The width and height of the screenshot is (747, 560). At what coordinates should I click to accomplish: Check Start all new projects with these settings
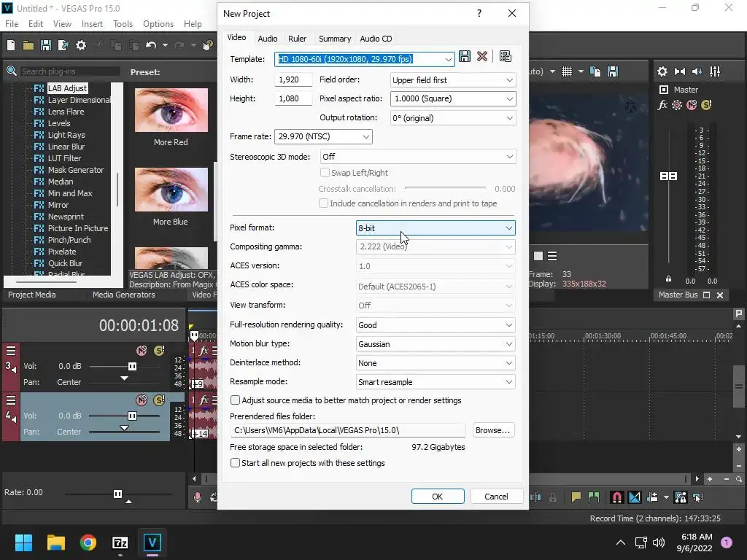235,463
